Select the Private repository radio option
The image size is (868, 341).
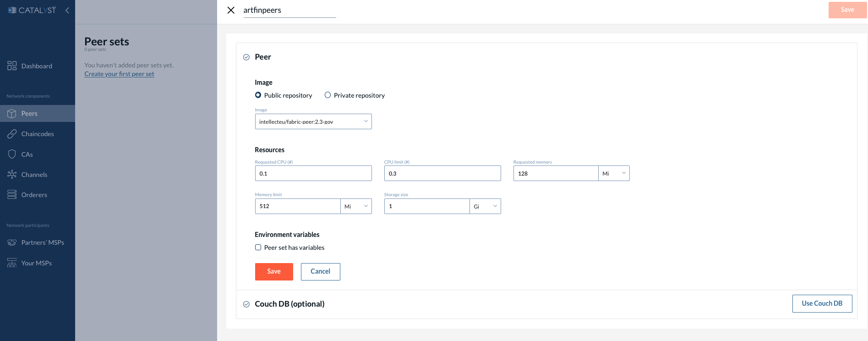[328, 95]
